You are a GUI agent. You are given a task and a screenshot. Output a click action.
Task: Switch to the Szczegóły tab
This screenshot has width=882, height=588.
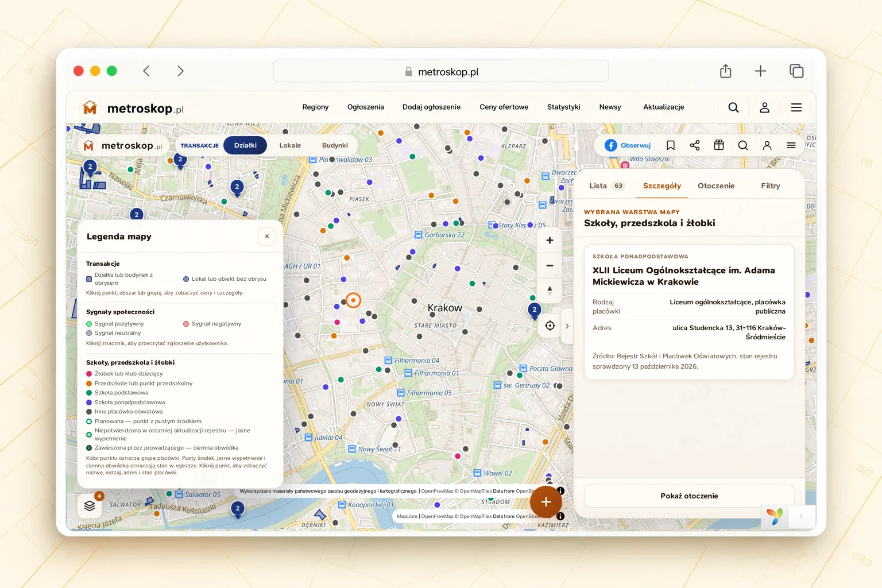point(662,185)
